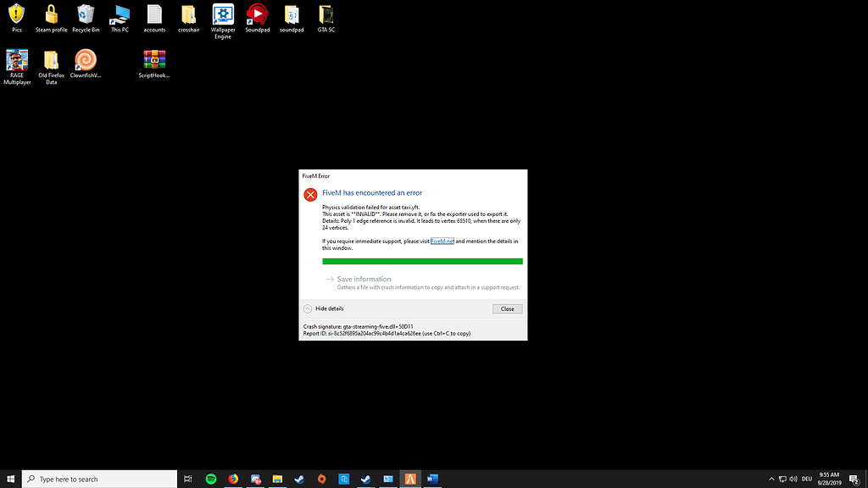Viewport: 868px width, 488px height.
Task: Click the green progress bar
Action: click(x=422, y=262)
